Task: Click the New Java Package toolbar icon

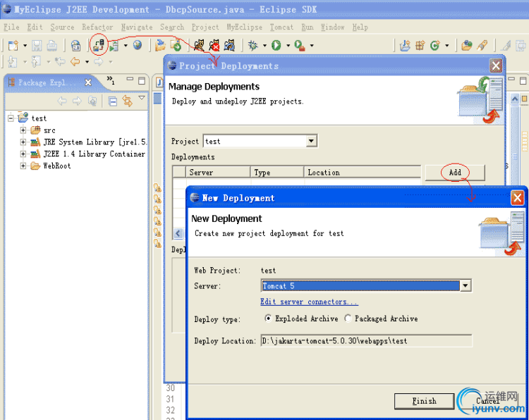Action: click(x=420, y=45)
